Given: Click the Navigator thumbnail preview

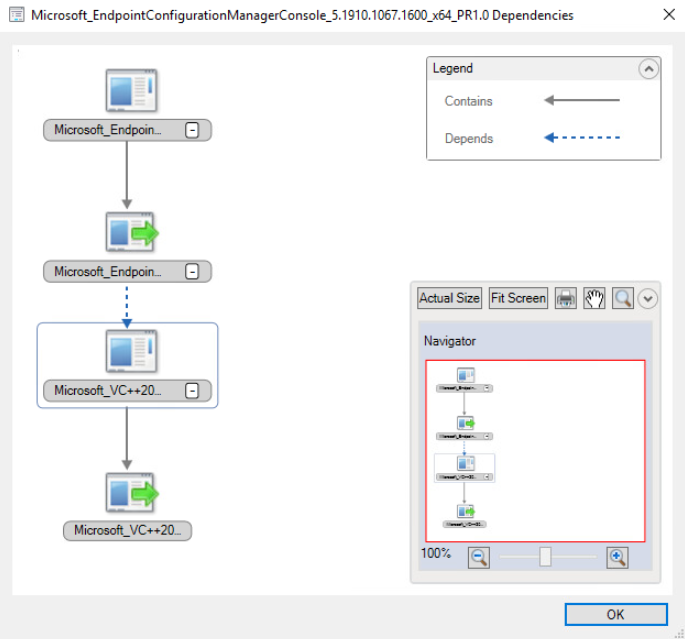Looking at the screenshot, I should [x=535, y=451].
